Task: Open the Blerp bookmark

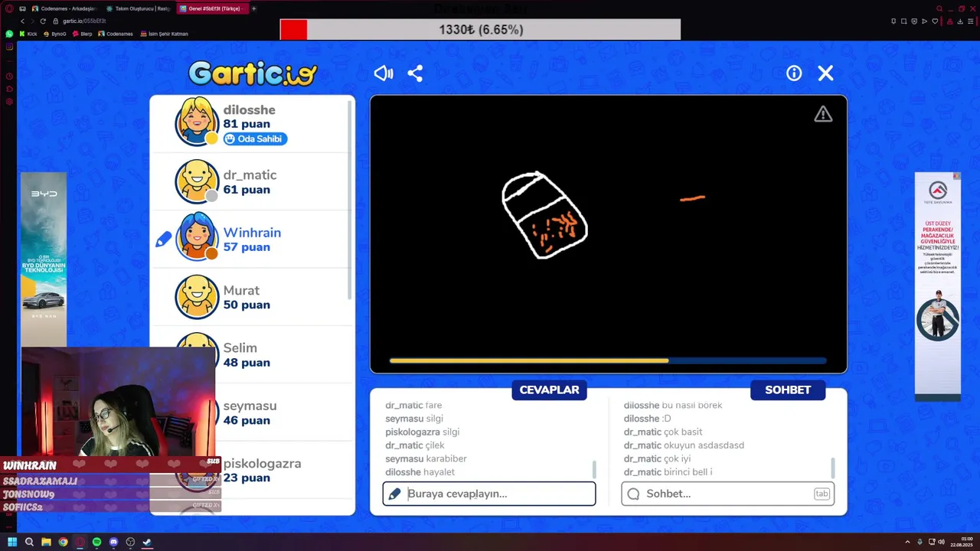Action: coord(83,34)
